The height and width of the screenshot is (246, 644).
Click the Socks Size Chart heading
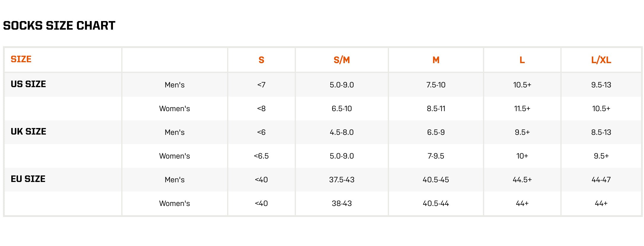[59, 26]
